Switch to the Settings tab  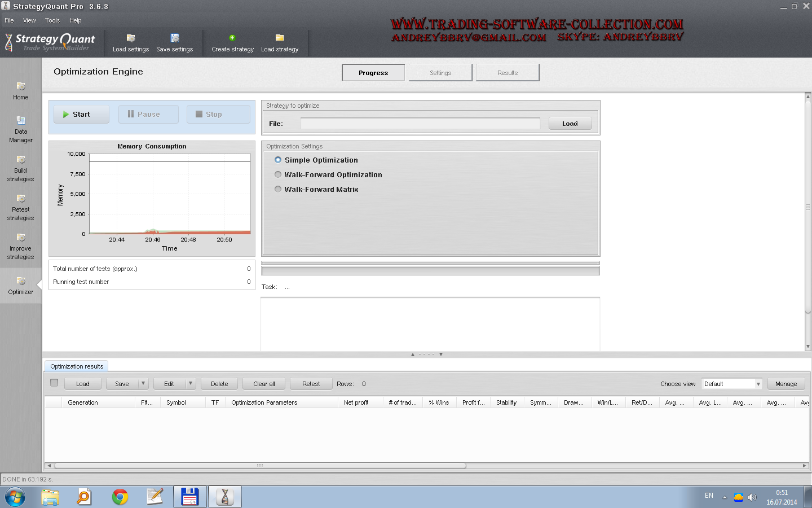(440, 73)
